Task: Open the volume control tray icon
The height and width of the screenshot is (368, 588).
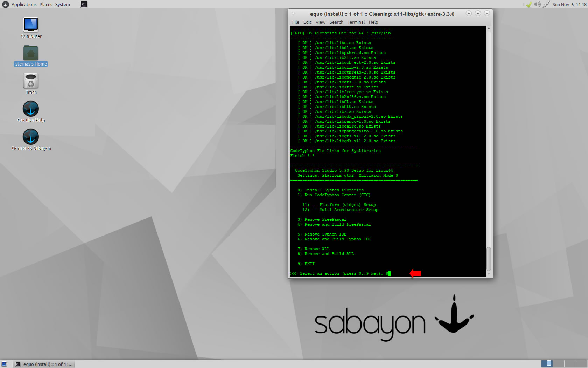Action: [537, 4]
